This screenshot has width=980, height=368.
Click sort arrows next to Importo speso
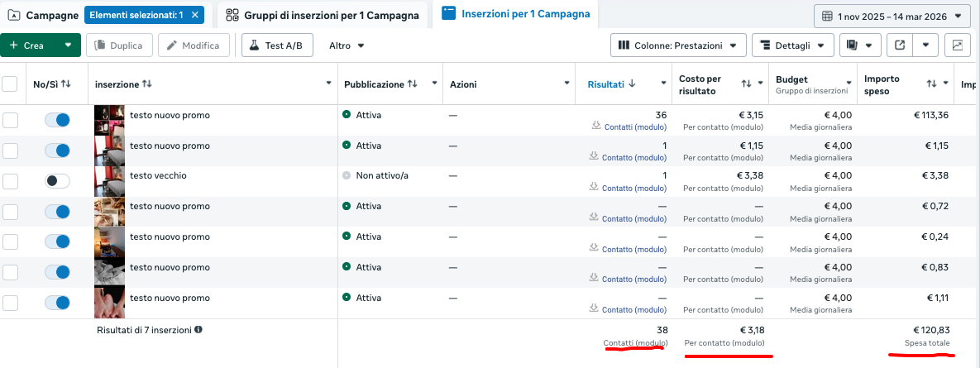pyautogui.click(x=932, y=84)
